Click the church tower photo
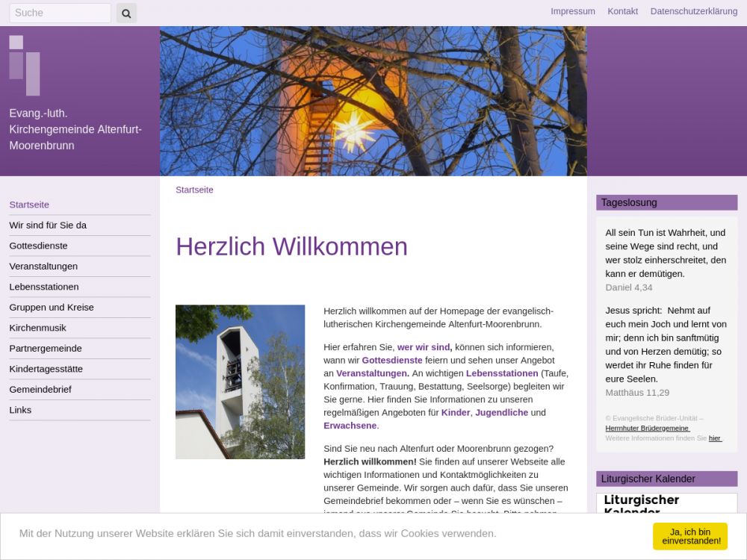This screenshot has height=560, width=747. [240, 382]
